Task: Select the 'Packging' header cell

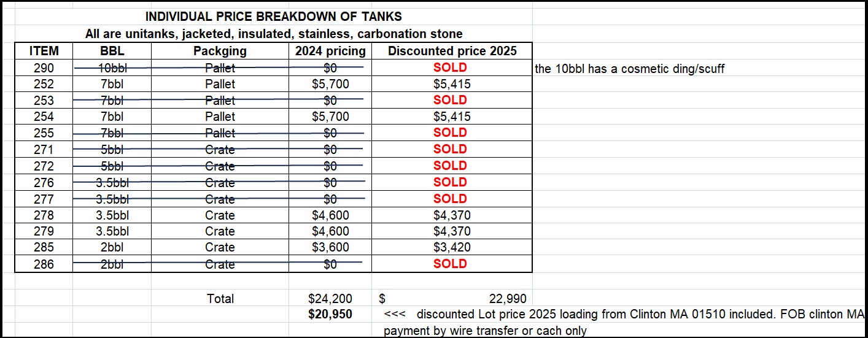Action: tap(220, 51)
